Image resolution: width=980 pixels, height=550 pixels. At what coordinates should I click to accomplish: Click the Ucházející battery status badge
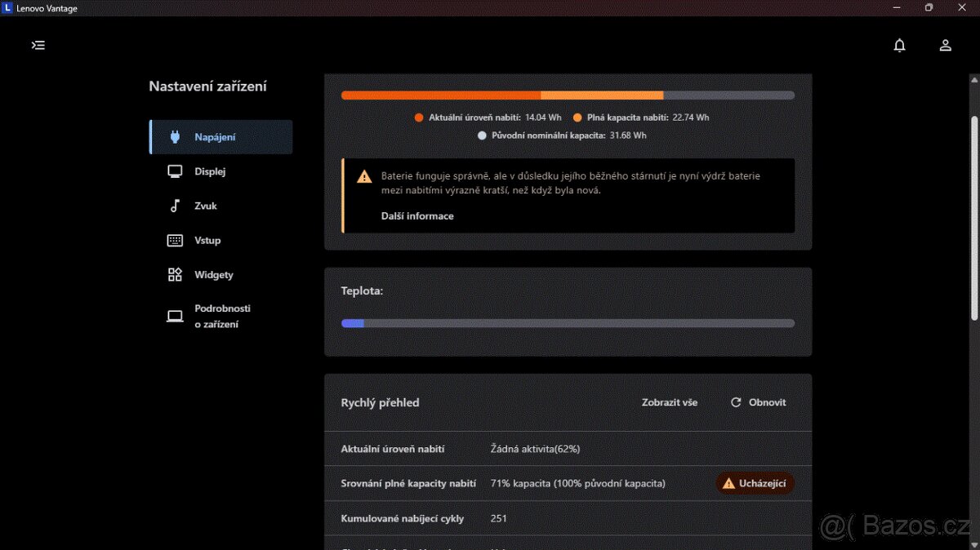pyautogui.click(x=754, y=483)
